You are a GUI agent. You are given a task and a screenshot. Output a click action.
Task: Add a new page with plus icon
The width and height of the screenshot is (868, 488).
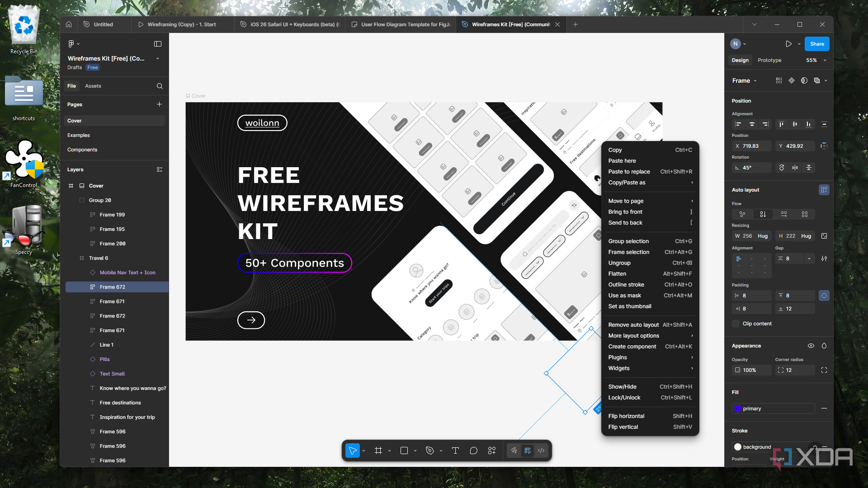click(x=159, y=104)
